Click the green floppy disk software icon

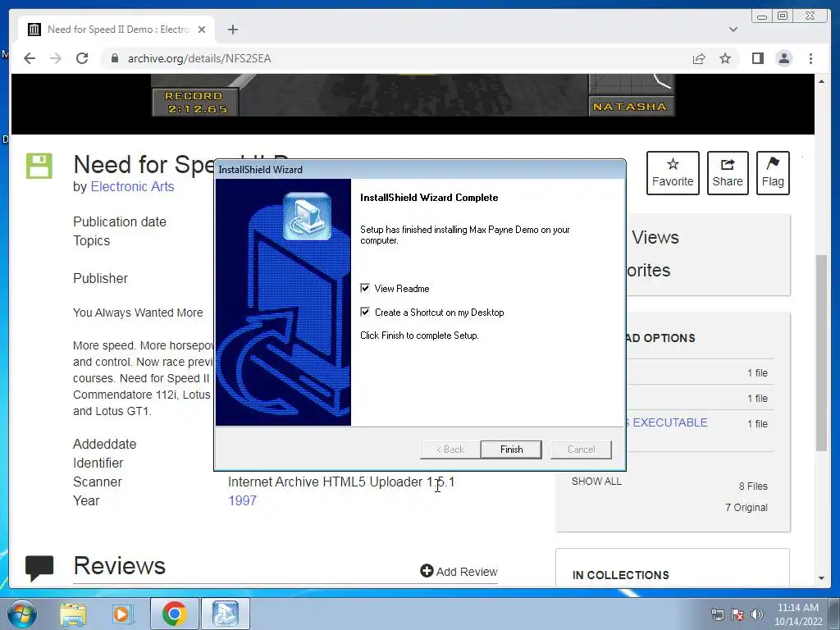tap(39, 166)
